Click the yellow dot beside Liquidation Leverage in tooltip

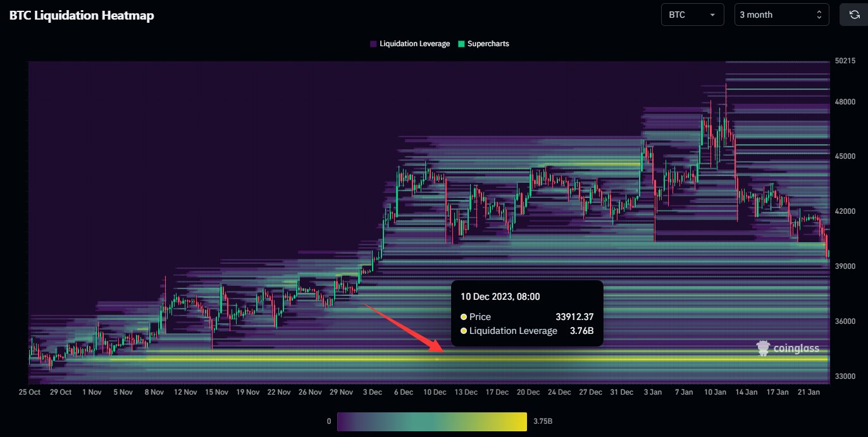(464, 331)
